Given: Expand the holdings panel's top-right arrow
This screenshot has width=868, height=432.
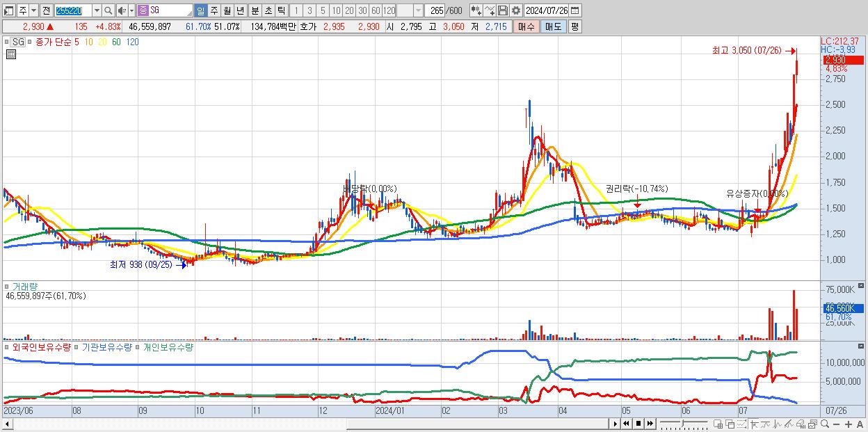Looking at the screenshot, I should click(862, 346).
